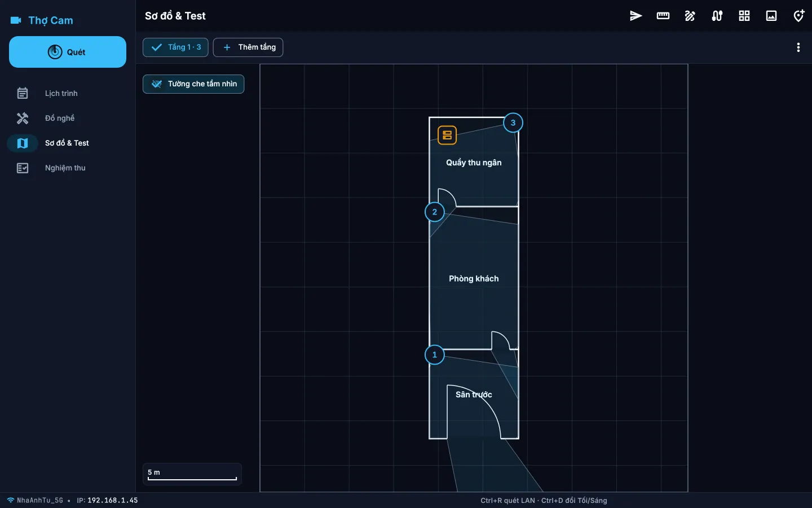Select the ruler measure tool
812x508 pixels.
[x=663, y=16]
